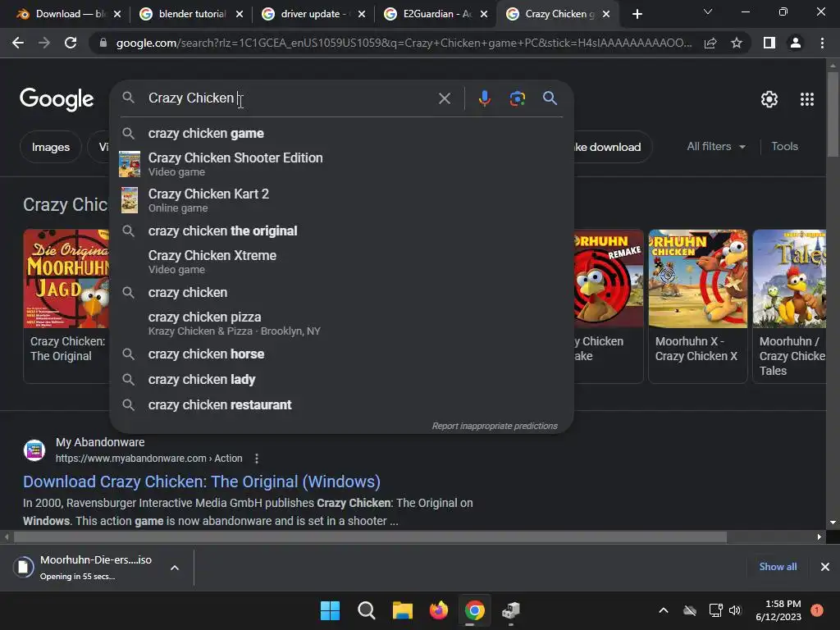The width and height of the screenshot is (840, 630).
Task: Close the Crazy Chicken tab
Action: click(x=606, y=14)
